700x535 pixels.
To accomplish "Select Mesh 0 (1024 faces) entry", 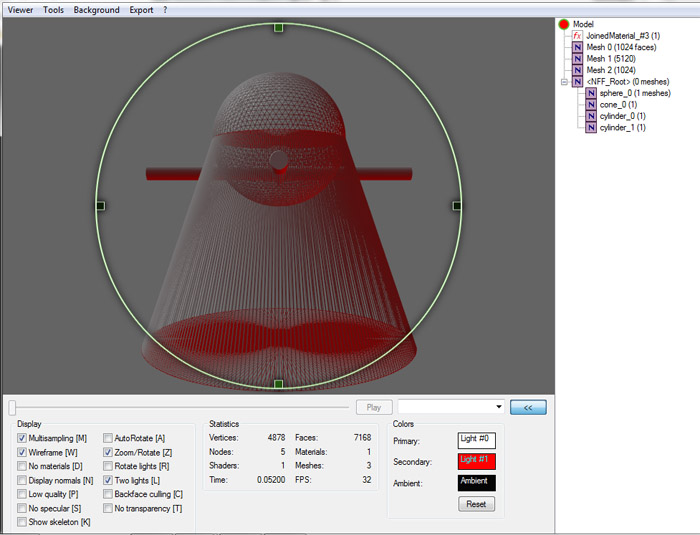I will (621, 47).
